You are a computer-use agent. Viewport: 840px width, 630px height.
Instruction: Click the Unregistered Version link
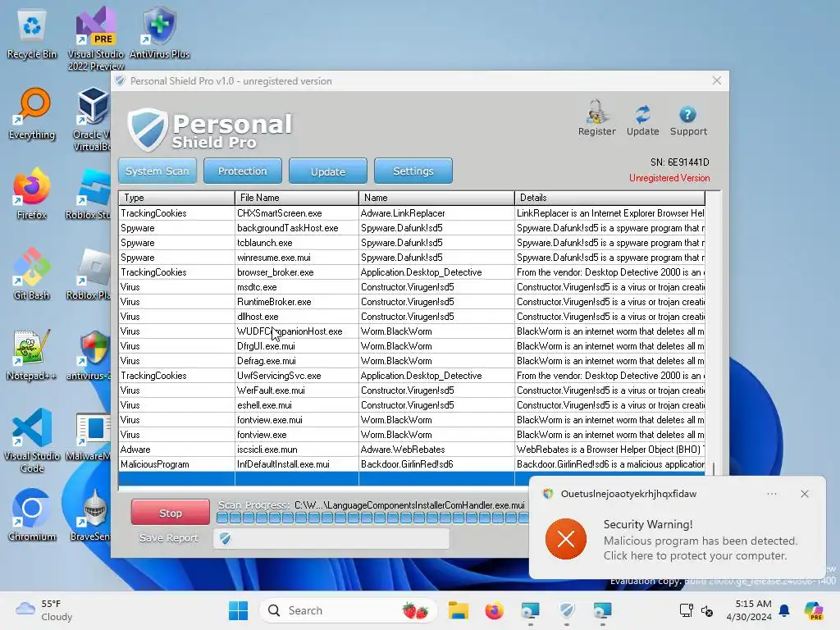(x=669, y=178)
